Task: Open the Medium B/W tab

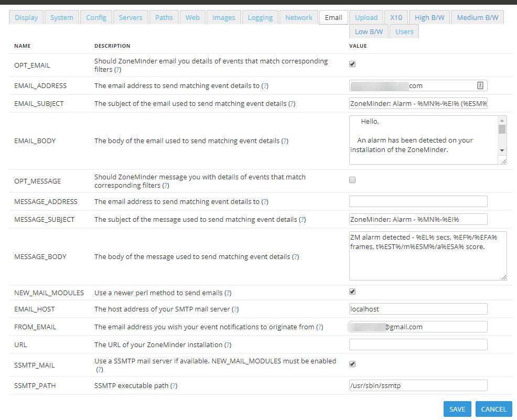Action: coord(478,17)
